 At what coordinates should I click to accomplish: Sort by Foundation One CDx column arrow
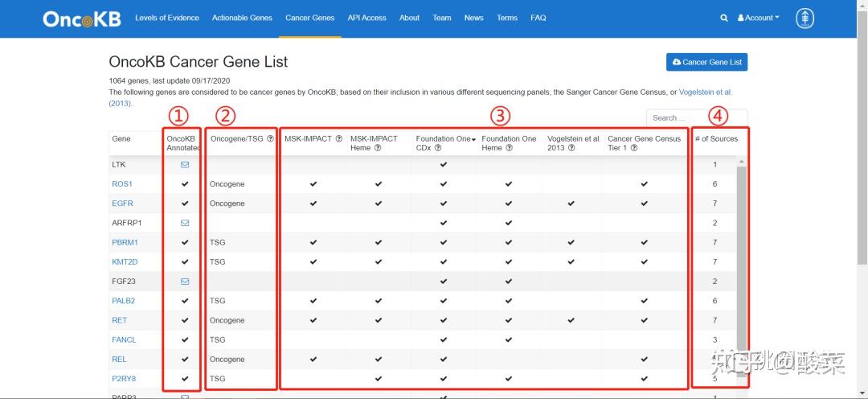pyautogui.click(x=474, y=139)
